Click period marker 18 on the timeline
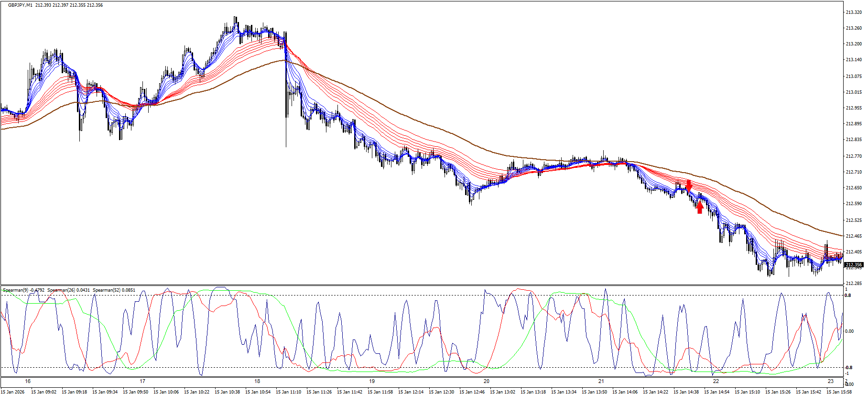This screenshot has width=868, height=405. [x=257, y=381]
